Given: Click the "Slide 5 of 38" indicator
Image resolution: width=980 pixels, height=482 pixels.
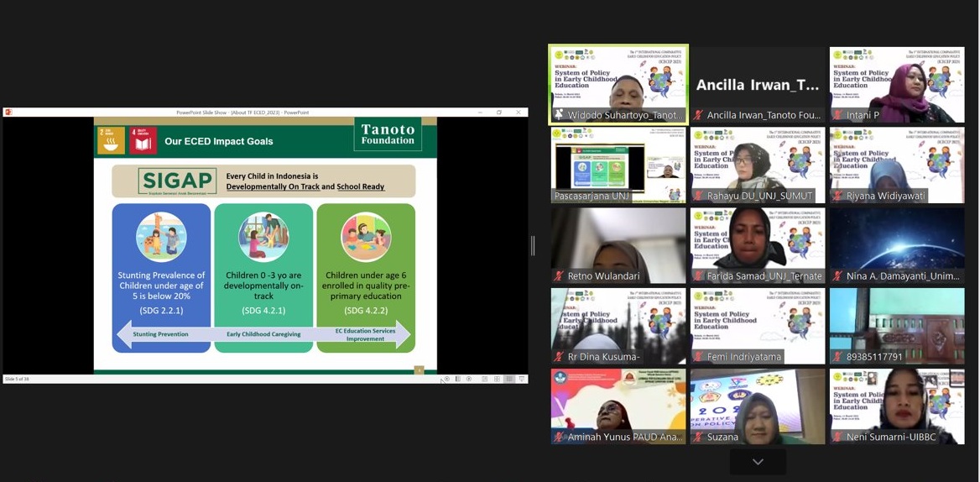Looking at the screenshot, I should [x=17, y=379].
